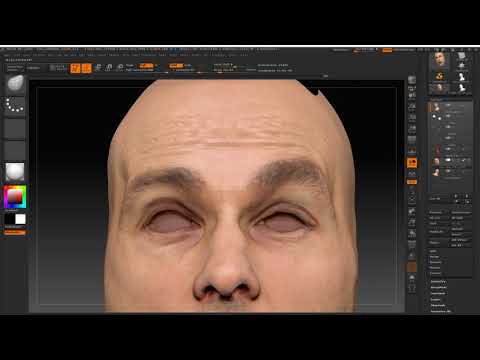Expand the Merge section
The height and width of the screenshot is (360, 480).
click(434, 257)
